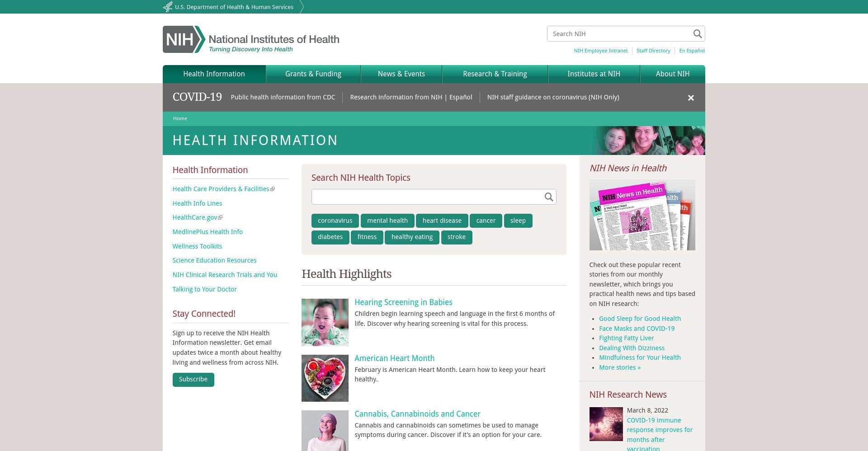This screenshot has width=868, height=451.
Task: Select the healthy eating topic tag
Action: click(412, 237)
